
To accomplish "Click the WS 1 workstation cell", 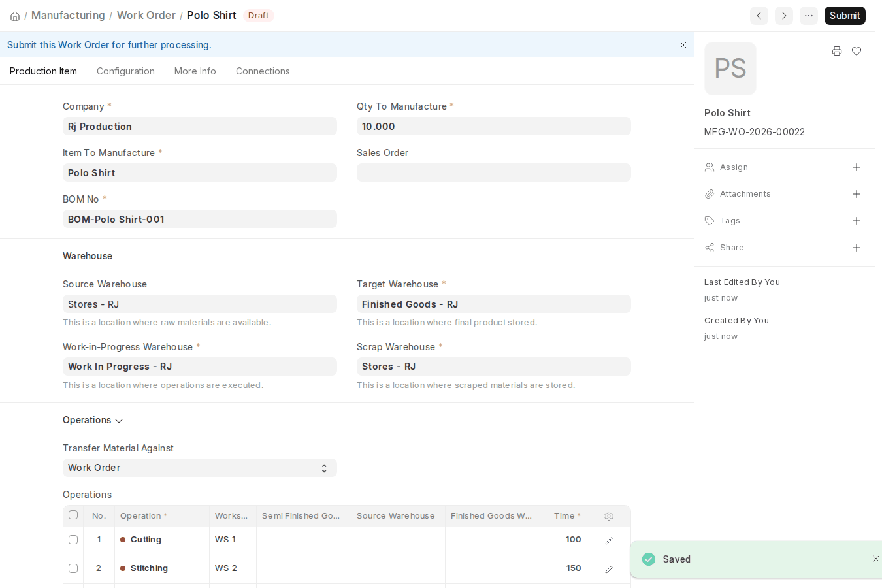I will click(233, 540).
